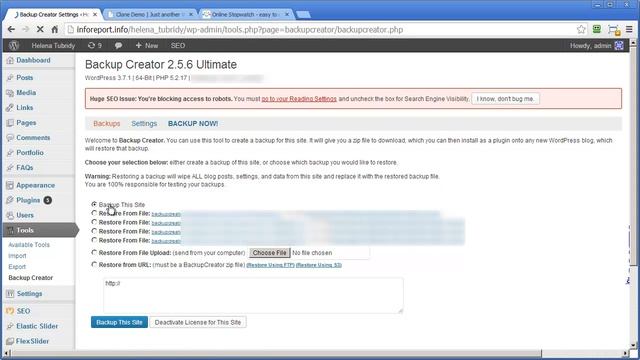Image resolution: width=640 pixels, height=360 pixels.
Task: Click the restore URL text area
Action: (253, 296)
